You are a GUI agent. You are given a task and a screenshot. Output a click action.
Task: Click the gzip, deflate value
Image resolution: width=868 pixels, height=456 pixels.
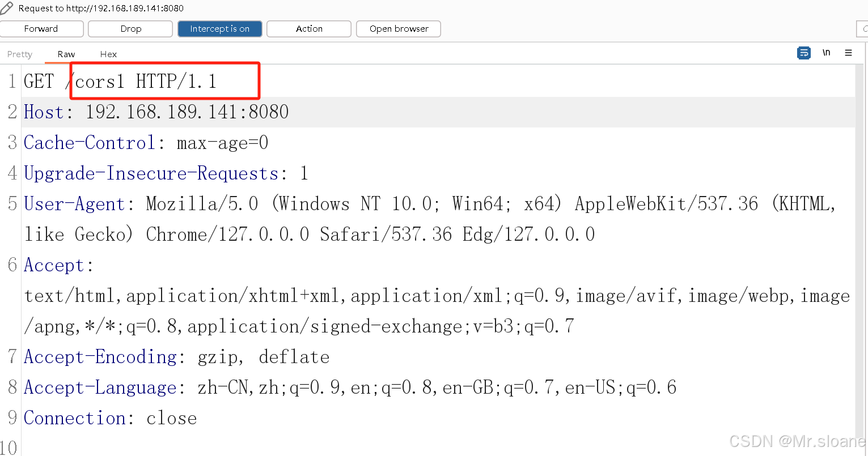pos(264,357)
